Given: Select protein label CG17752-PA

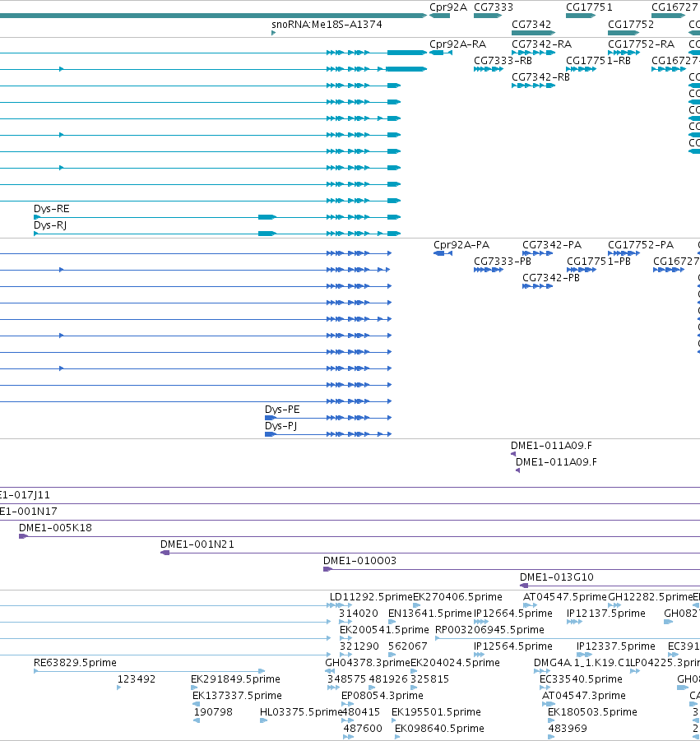Looking at the screenshot, I should pyautogui.click(x=641, y=245).
